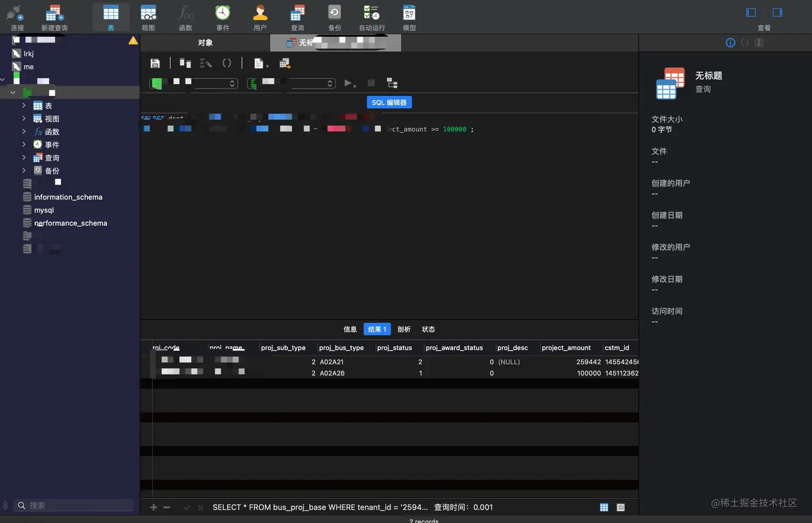
Task: Select the A02A26 cell in the results
Action: [x=332, y=373]
